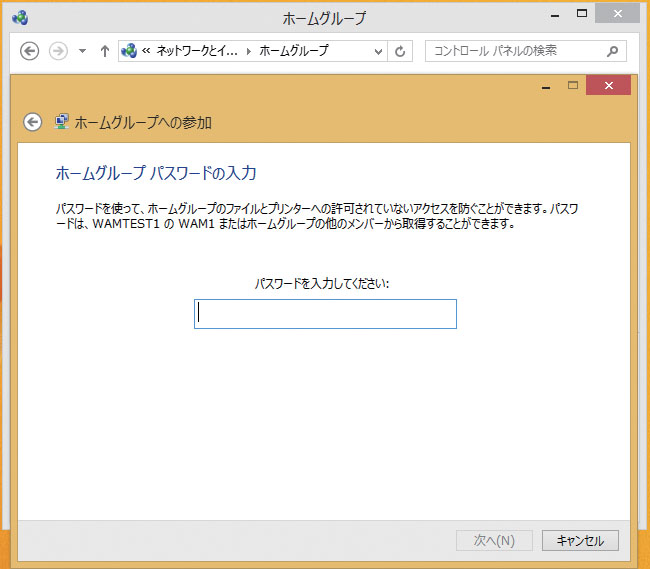650x569 pixels.
Task: Open the address bar history dropdown
Action: [378, 51]
